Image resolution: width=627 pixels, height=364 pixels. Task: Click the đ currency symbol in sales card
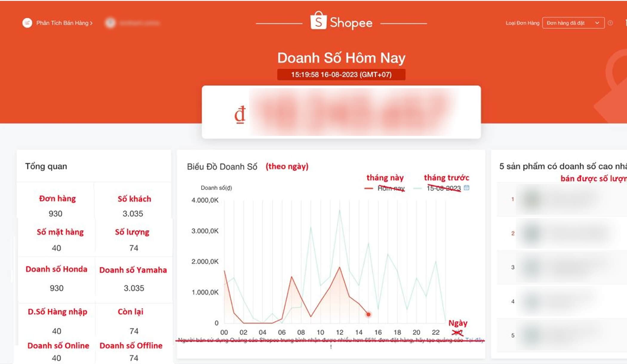(240, 114)
